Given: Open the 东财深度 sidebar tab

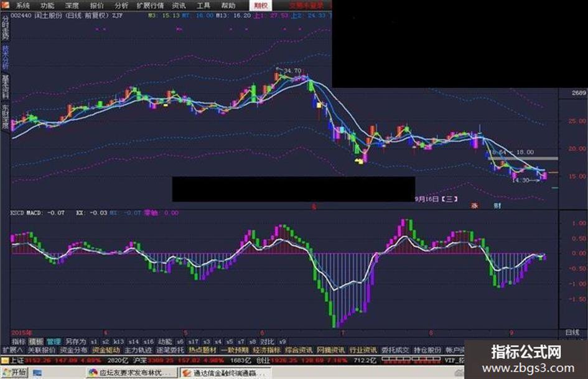Looking at the screenshot, I should point(5,116).
